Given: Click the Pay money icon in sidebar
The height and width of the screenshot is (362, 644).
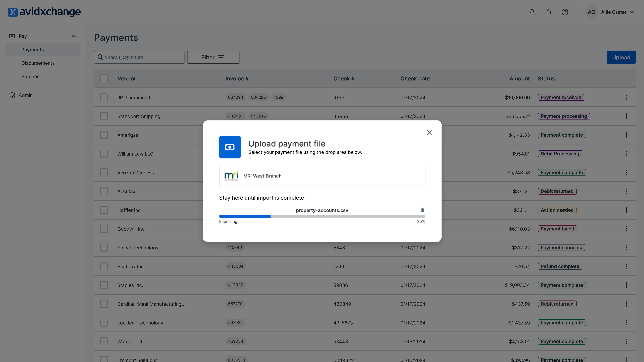Looking at the screenshot, I should (12, 36).
